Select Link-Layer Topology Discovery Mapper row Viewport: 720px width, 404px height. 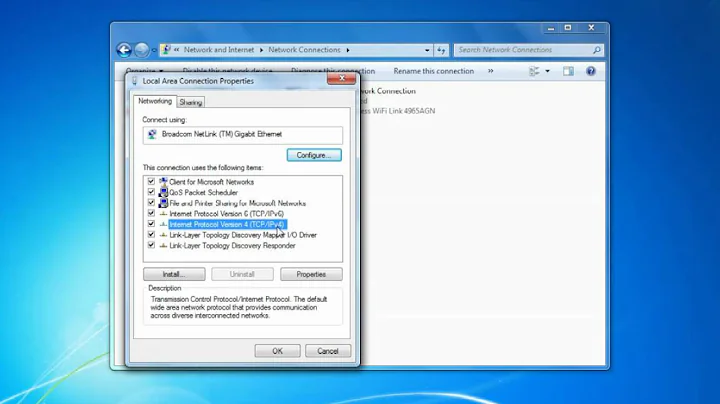click(243, 235)
